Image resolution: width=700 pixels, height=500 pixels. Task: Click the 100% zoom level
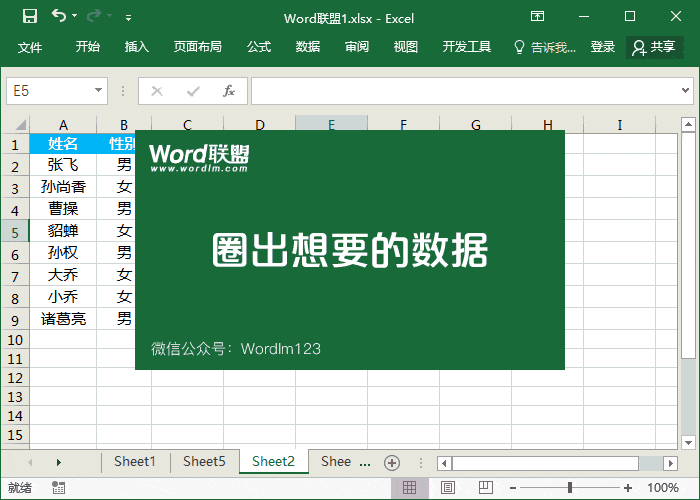coord(663,488)
